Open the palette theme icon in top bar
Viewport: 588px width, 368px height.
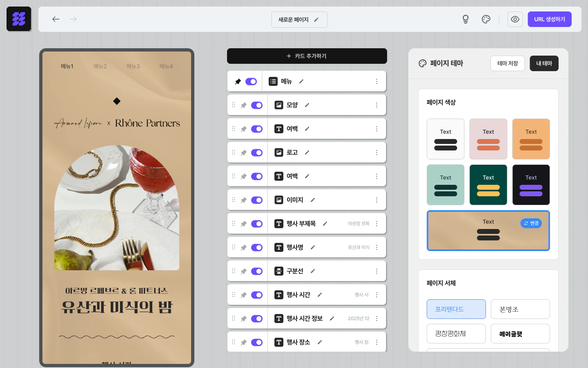[x=486, y=19]
